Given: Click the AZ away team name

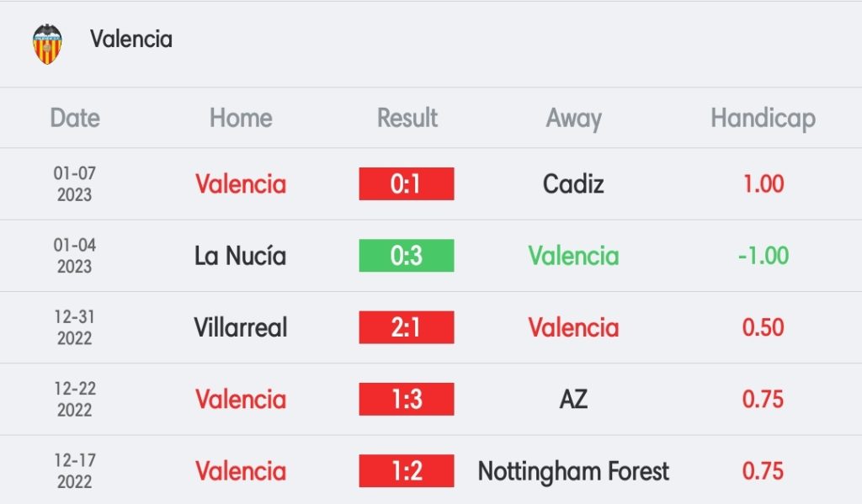Looking at the screenshot, I should [573, 399].
